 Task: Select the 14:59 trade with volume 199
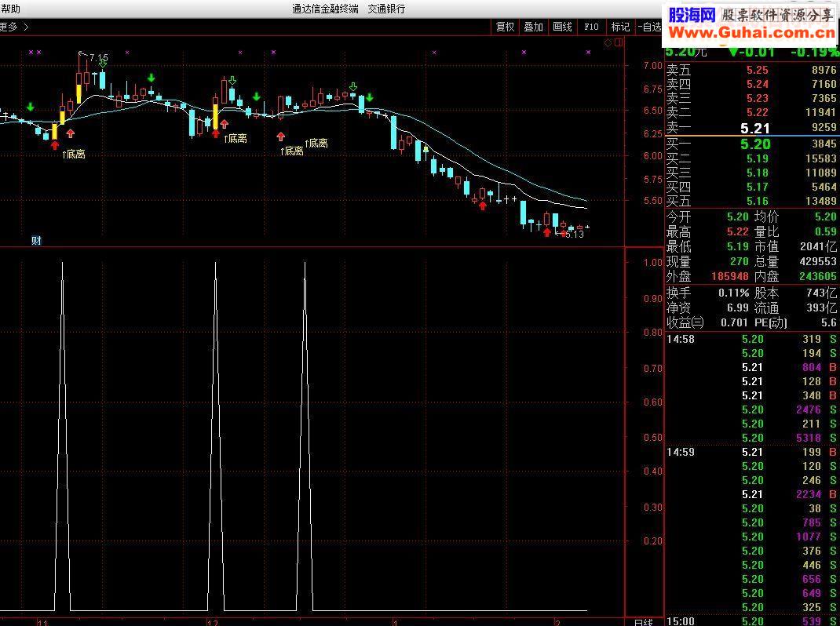pyautogui.click(x=751, y=452)
